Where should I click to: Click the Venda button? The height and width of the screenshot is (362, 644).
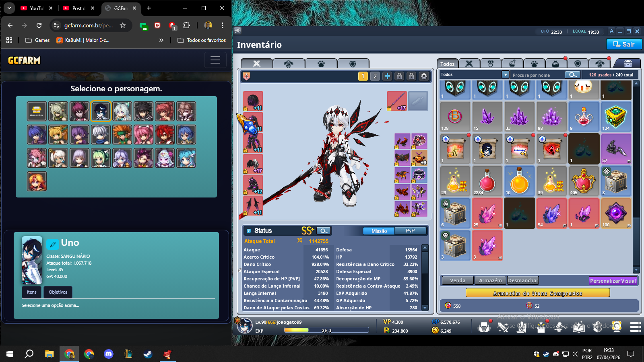click(458, 280)
